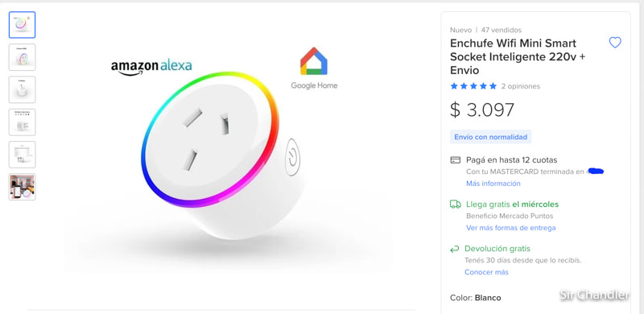Select the last thumbnail with room photo
The height and width of the screenshot is (314, 644).
(23, 187)
